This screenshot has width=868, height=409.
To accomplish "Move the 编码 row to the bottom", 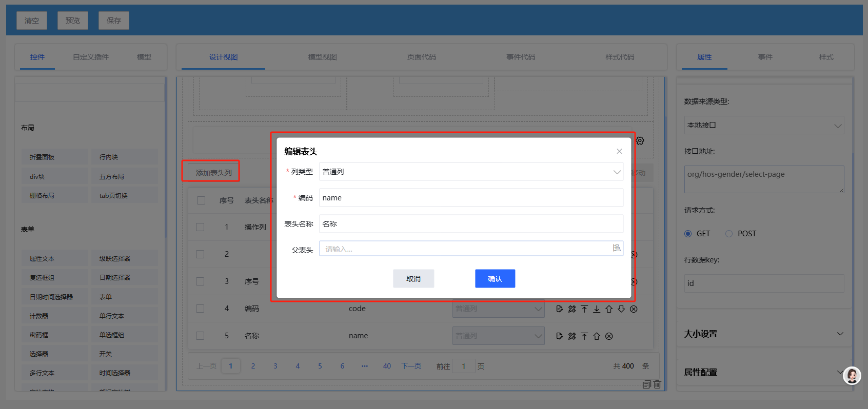I will (x=597, y=309).
